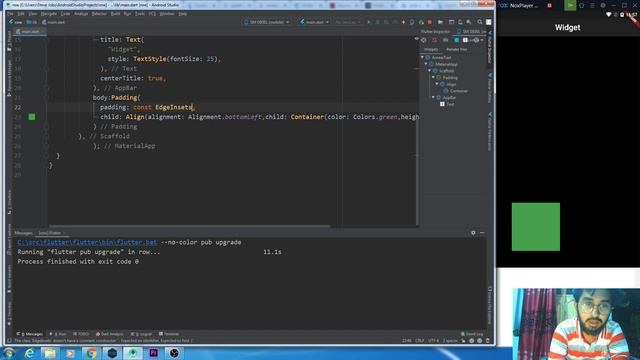Image resolution: width=640 pixels, height=360 pixels.
Task: Collapse the AppBar node in widget tree
Action: 433,97
